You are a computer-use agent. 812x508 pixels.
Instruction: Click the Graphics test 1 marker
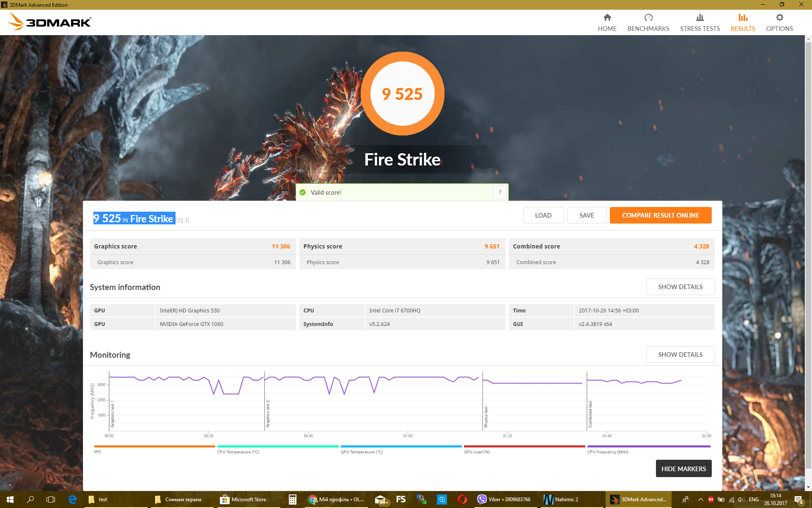[x=112, y=414]
